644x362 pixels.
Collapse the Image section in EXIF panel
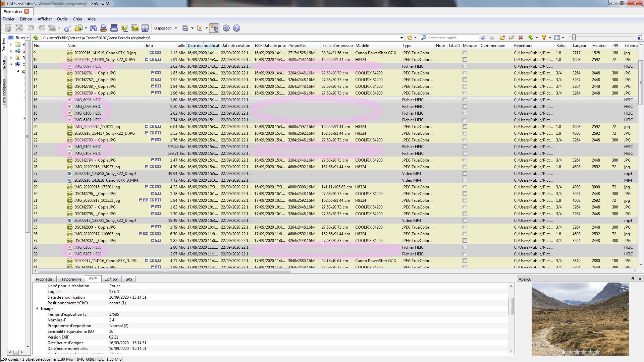pyautogui.click(x=37, y=309)
